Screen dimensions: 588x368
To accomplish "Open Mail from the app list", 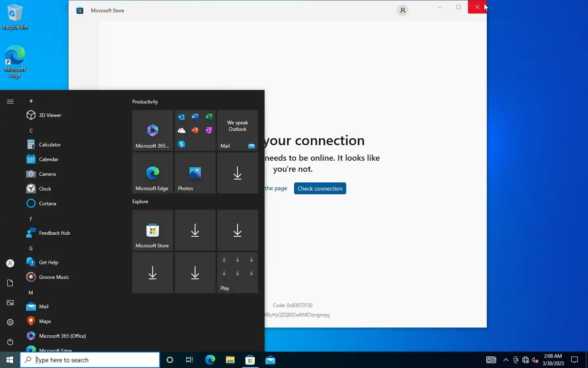I will point(73,307).
